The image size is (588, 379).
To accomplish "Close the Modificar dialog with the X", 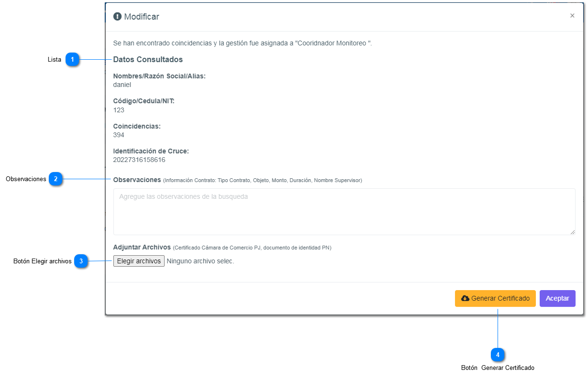I will tap(572, 16).
